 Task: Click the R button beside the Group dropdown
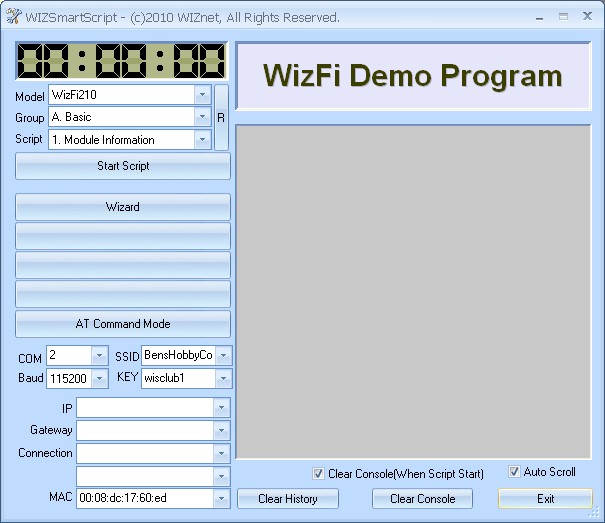tap(221, 117)
